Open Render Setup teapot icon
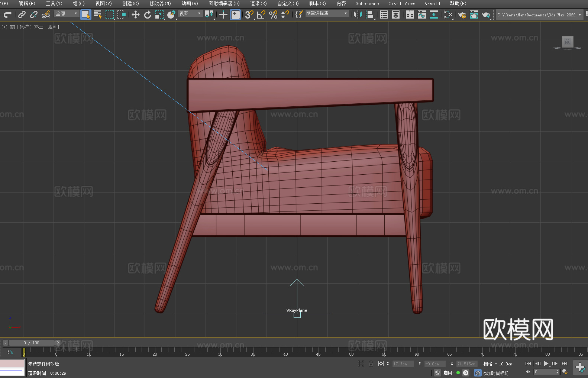 (462, 14)
